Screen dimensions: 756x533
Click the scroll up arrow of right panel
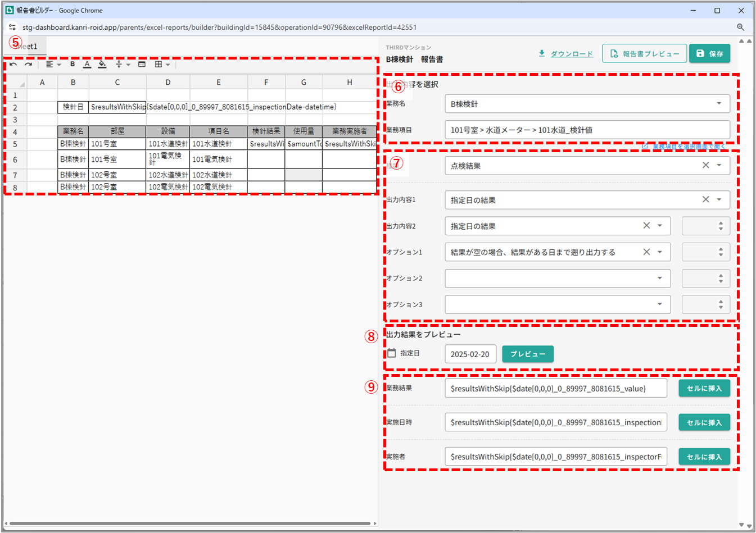point(741,41)
